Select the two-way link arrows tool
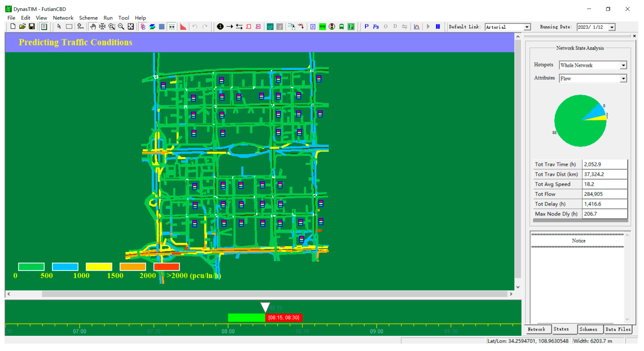This screenshot has height=351, width=644. 239,26
